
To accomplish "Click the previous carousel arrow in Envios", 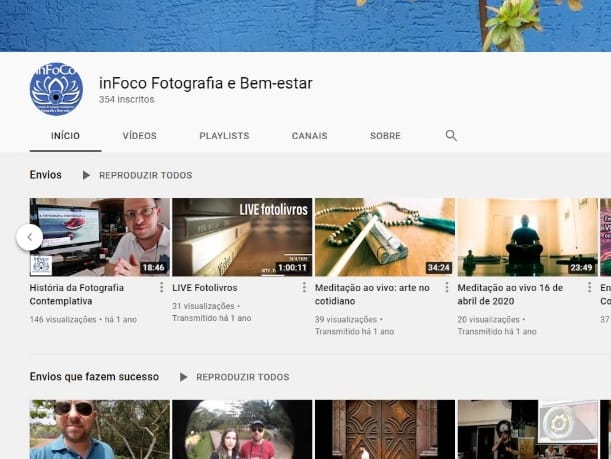I will pyautogui.click(x=30, y=237).
